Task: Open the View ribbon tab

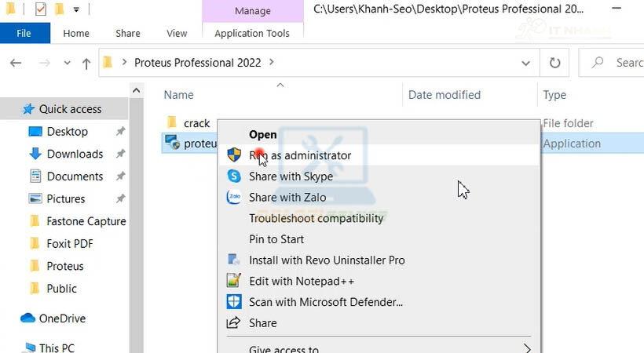Action: [177, 33]
